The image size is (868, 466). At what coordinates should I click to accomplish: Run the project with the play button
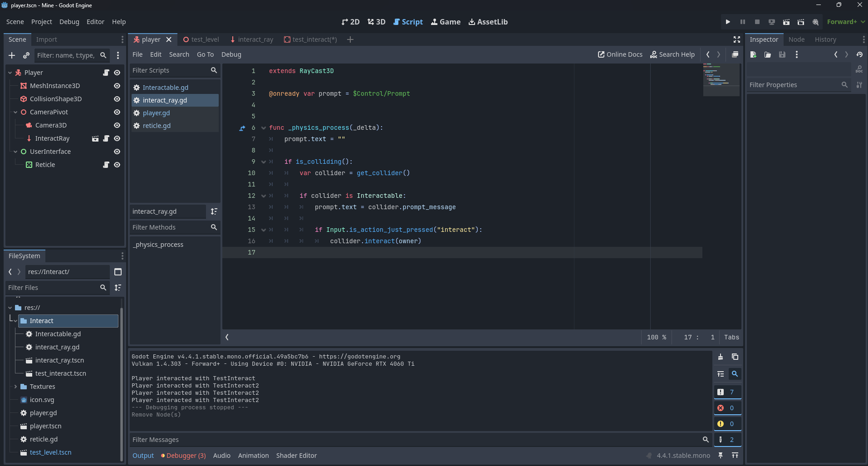(728, 22)
